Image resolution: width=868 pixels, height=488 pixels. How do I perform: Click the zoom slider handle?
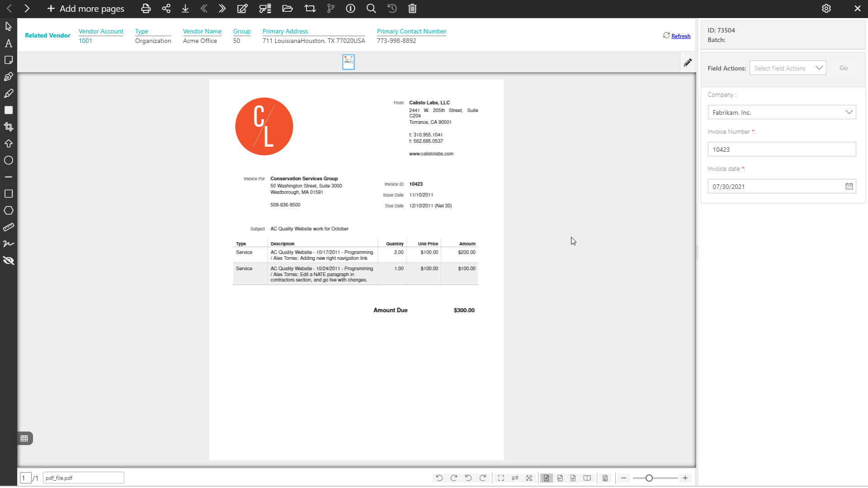click(x=649, y=478)
